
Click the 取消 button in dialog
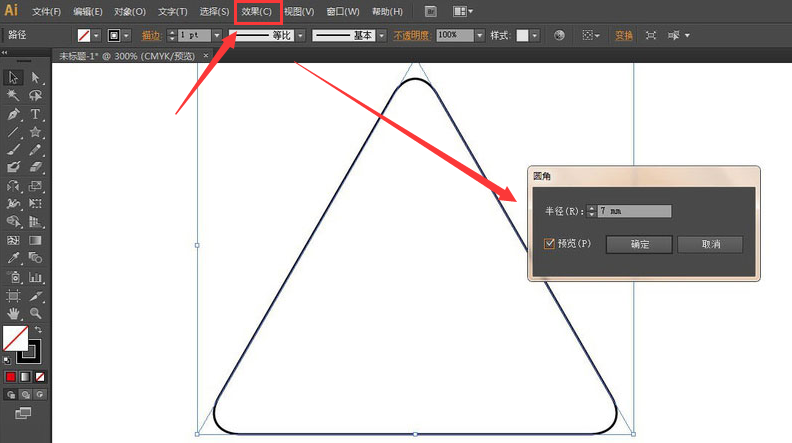click(x=710, y=244)
